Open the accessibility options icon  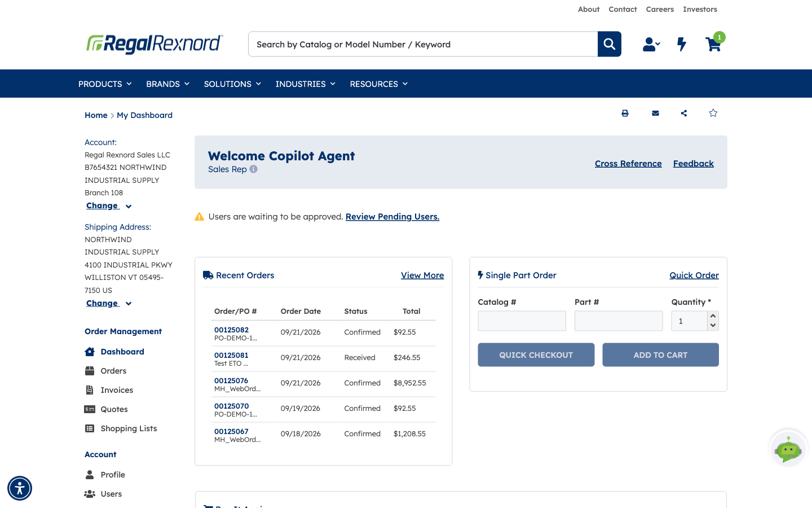(20, 488)
